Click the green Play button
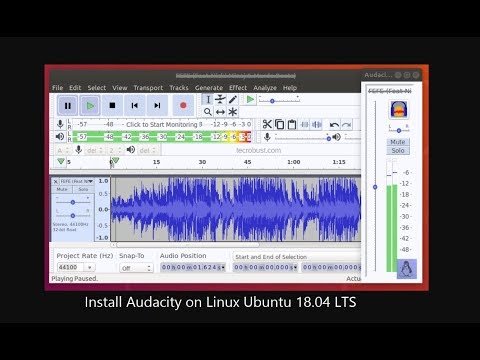480x360 pixels. click(90, 106)
